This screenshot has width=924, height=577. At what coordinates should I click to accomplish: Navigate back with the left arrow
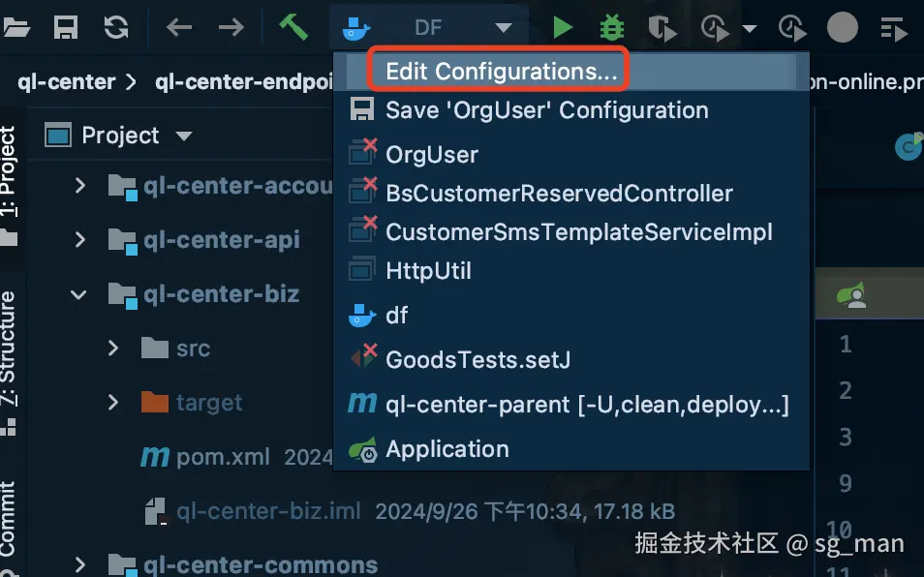click(x=179, y=27)
